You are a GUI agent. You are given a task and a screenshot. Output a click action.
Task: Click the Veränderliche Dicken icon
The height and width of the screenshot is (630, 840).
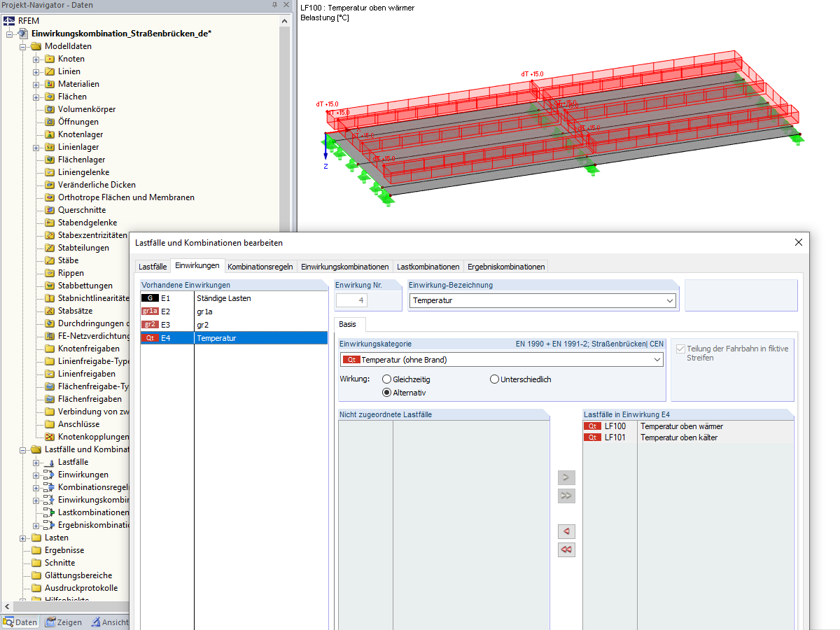(50, 185)
